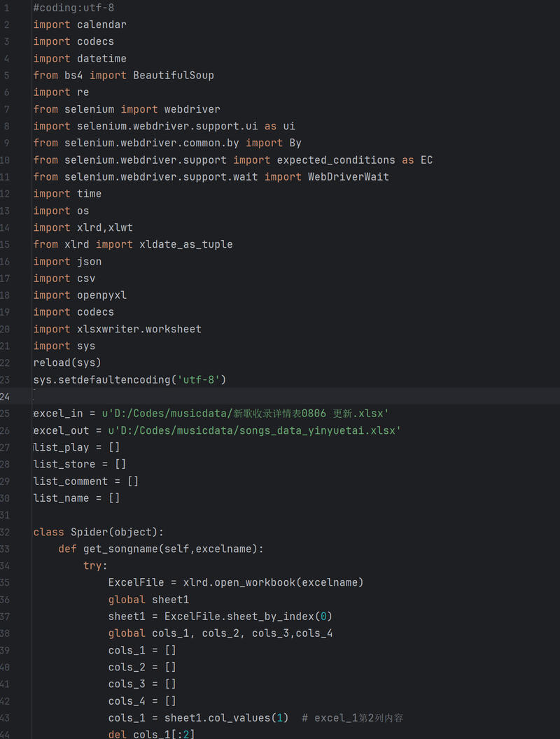Click 'import openpyxl' line
560x739 pixels.
(80, 295)
